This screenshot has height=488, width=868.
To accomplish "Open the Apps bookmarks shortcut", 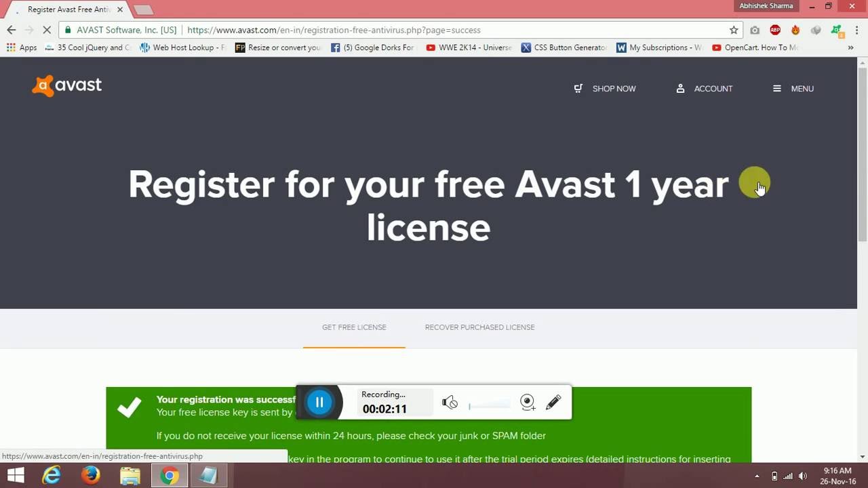I will pyautogui.click(x=22, y=47).
